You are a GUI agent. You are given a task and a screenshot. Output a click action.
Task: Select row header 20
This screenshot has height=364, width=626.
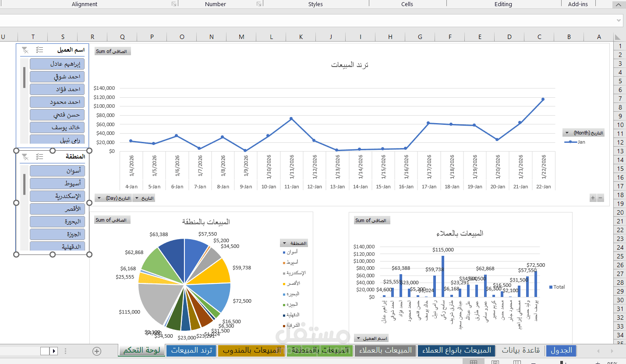(x=620, y=212)
